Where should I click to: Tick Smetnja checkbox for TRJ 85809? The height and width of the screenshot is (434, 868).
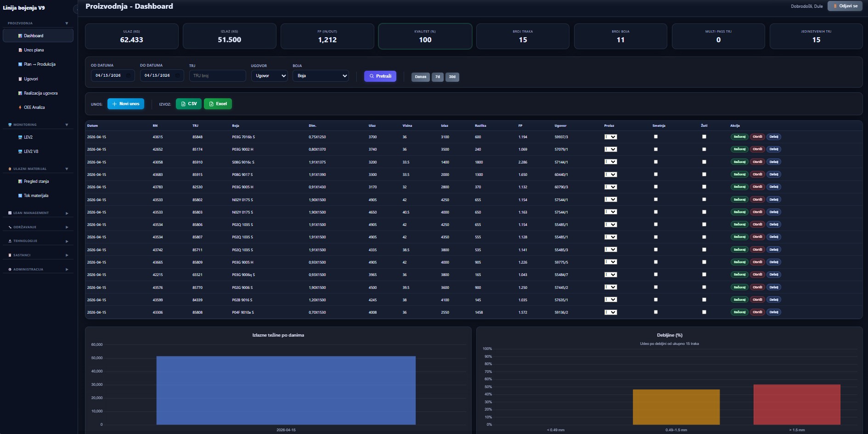656,262
